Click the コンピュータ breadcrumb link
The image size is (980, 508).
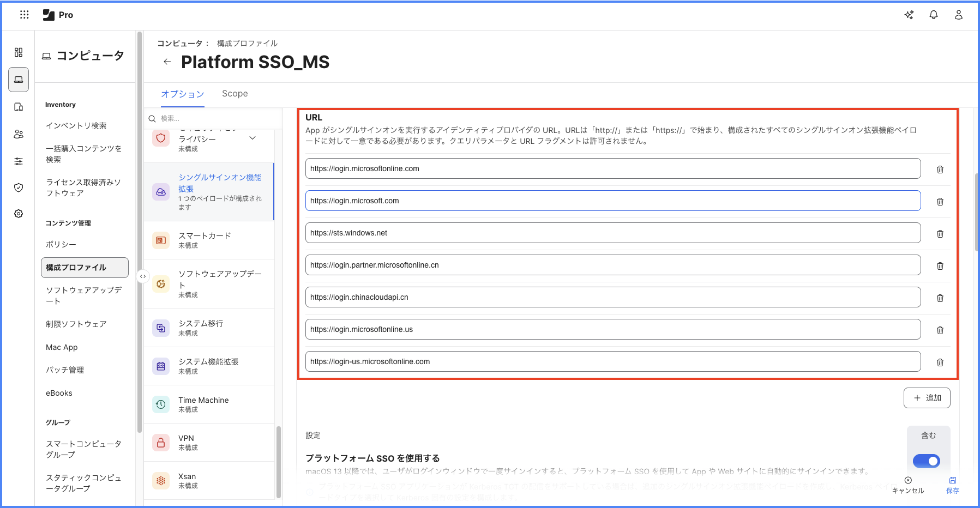tap(179, 43)
